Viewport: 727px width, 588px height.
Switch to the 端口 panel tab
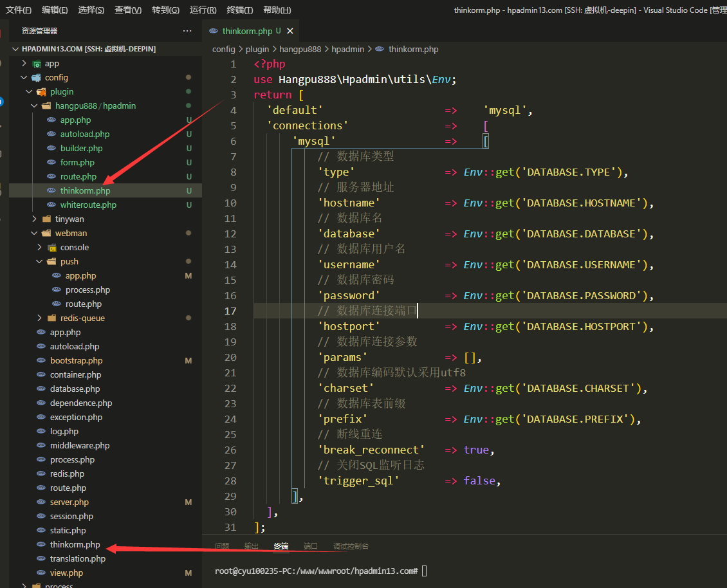(x=311, y=546)
